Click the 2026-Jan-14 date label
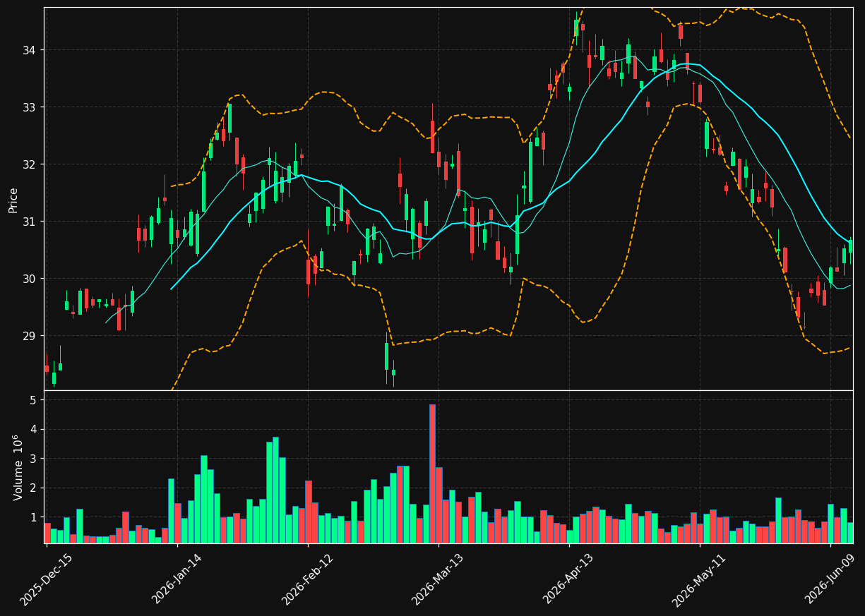 [177, 579]
